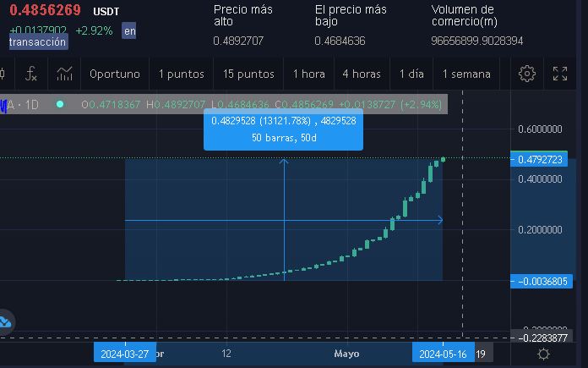Click the '12' date label on time axis
Viewport: 588px width, 368px height.
(226, 354)
